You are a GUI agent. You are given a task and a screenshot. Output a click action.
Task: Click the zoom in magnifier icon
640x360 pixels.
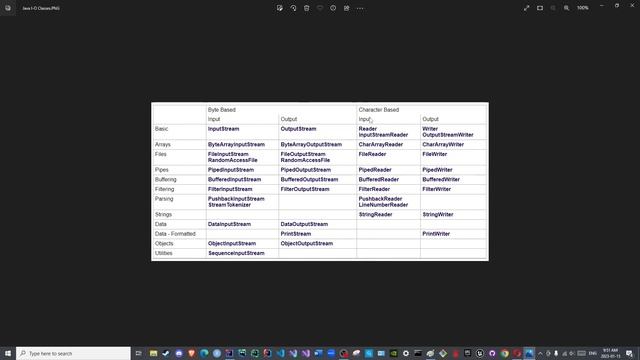pyautogui.click(x=567, y=8)
